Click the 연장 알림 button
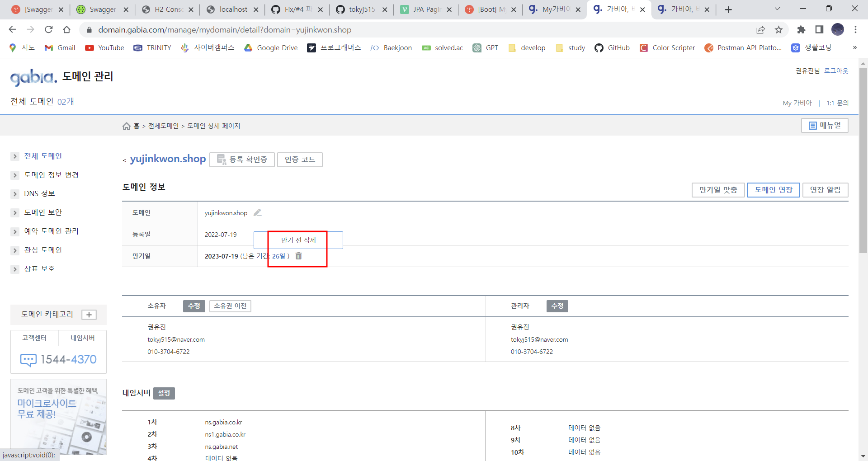This screenshot has width=868, height=461. click(x=825, y=190)
